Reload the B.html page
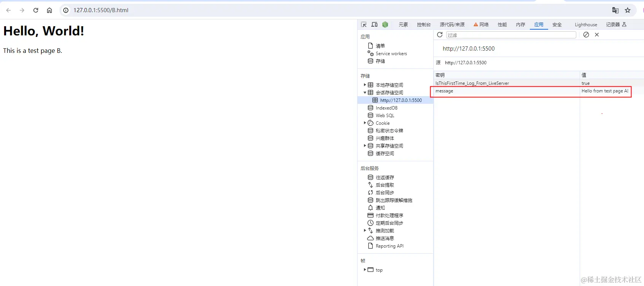 click(36, 10)
